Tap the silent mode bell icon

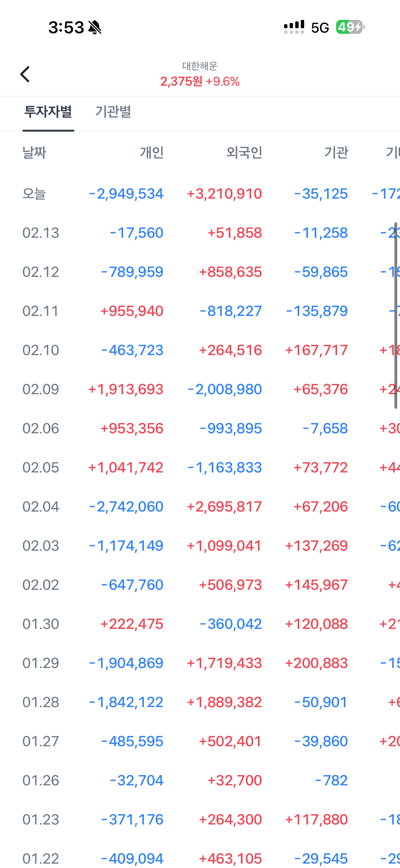[95, 27]
